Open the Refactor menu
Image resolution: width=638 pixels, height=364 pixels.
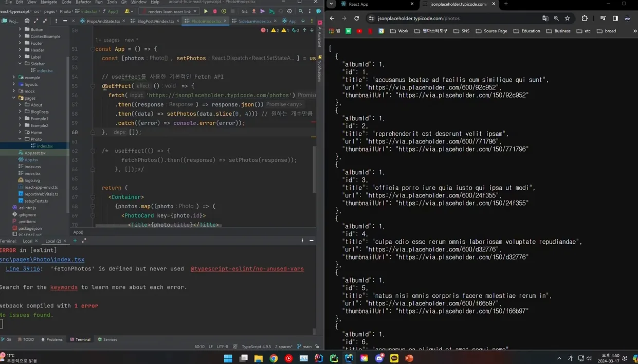[83, 2]
